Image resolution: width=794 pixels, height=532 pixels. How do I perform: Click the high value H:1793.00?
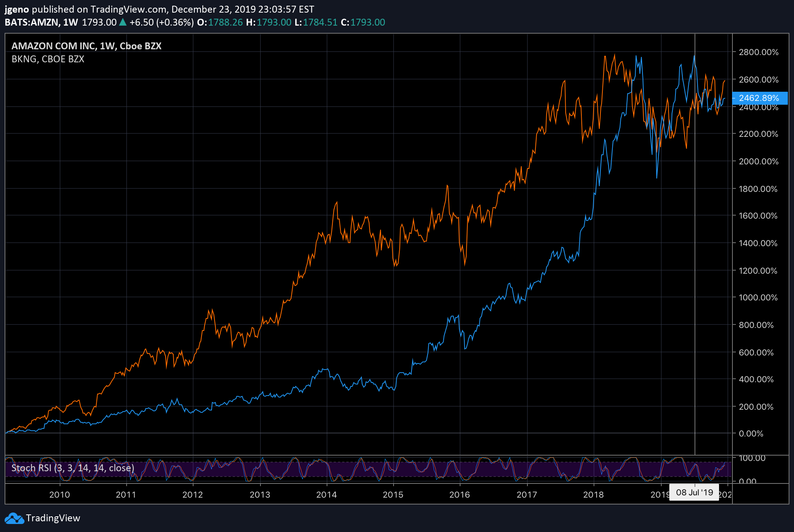coord(269,23)
